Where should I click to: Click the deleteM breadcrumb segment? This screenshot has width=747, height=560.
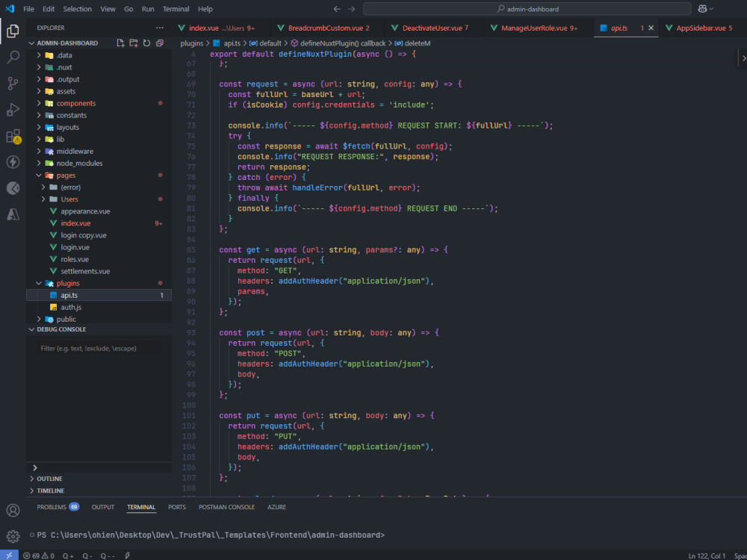click(412, 43)
